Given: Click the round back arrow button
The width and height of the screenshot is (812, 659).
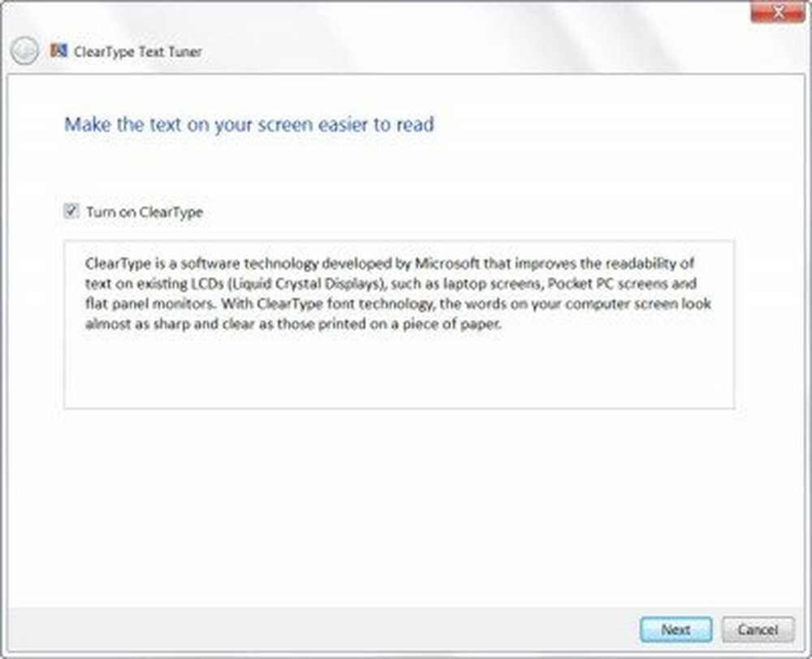Looking at the screenshot, I should coord(24,51).
